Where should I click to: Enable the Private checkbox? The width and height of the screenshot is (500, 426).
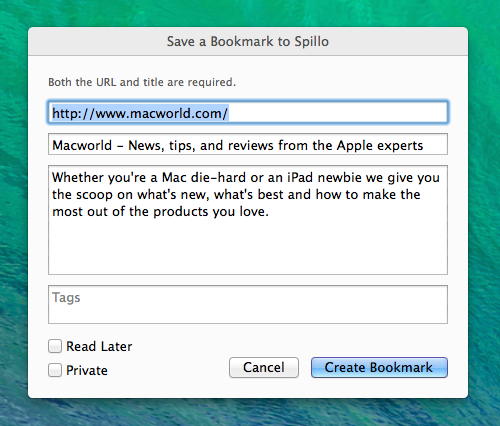55,370
